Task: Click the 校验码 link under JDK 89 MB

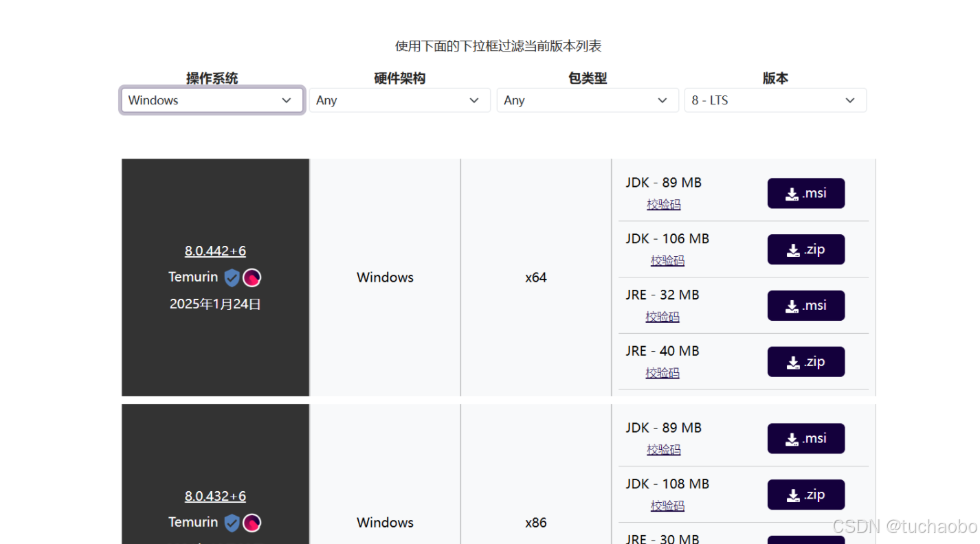Action: [x=663, y=203]
